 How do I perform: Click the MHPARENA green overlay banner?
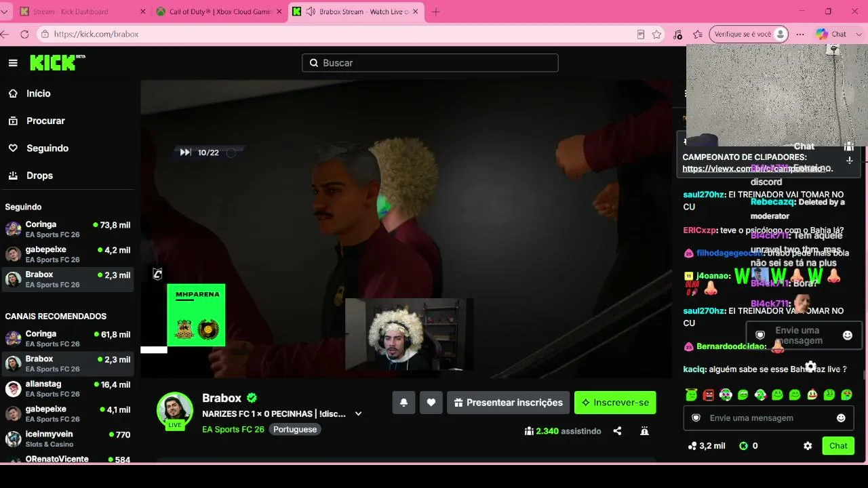[196, 314]
